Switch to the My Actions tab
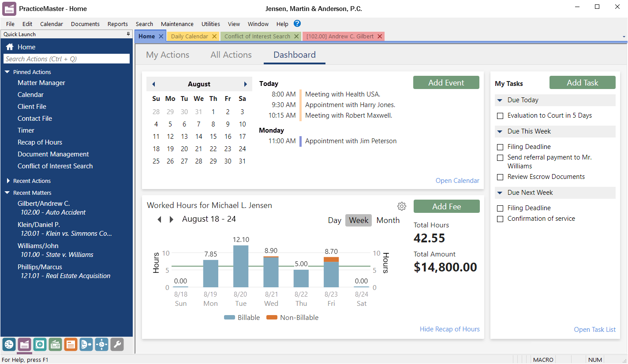Screen dimensions: 628x364 tap(168, 55)
